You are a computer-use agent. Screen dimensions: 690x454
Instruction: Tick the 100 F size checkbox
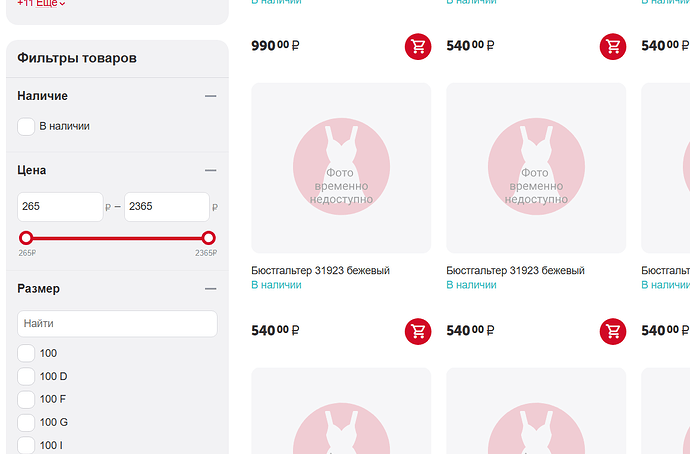click(26, 399)
